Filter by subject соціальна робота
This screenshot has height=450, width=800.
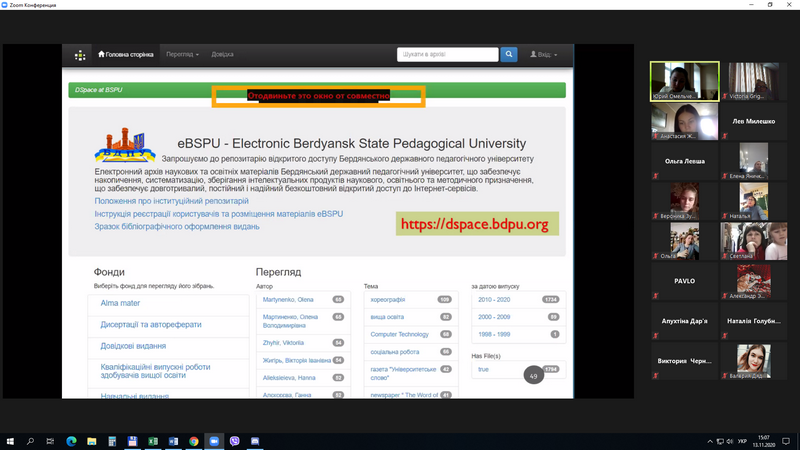395,352
